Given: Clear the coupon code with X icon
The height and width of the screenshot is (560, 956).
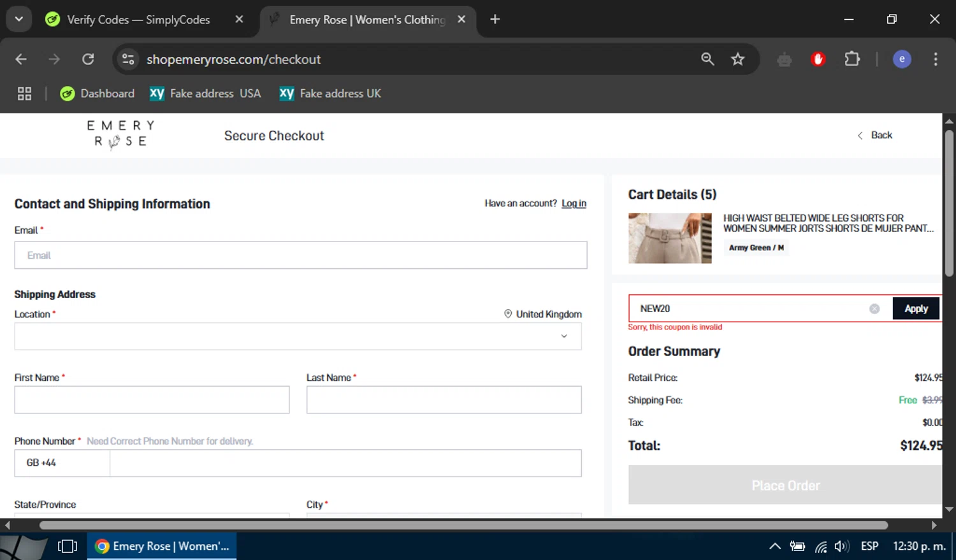Looking at the screenshot, I should [x=874, y=308].
